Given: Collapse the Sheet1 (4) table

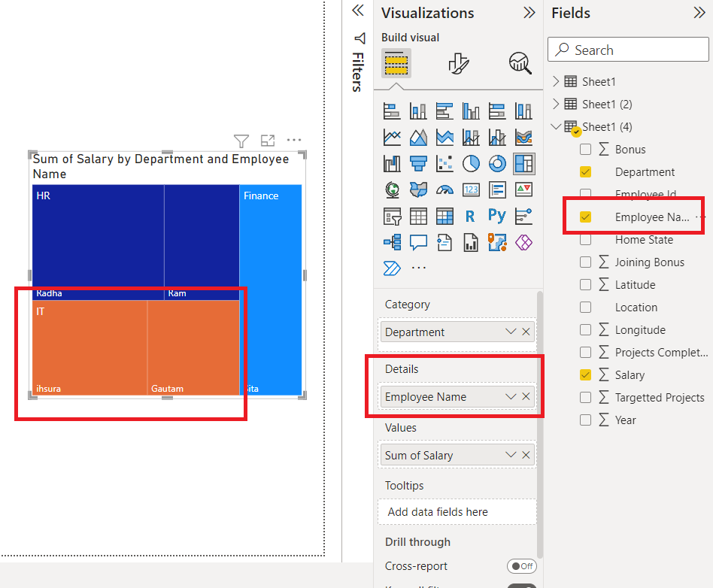Looking at the screenshot, I should click(556, 126).
